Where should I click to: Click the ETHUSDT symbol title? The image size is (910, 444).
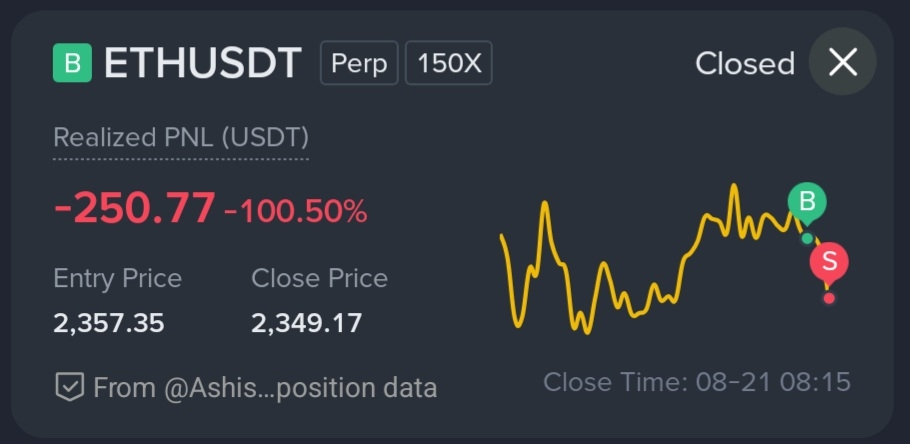point(203,63)
